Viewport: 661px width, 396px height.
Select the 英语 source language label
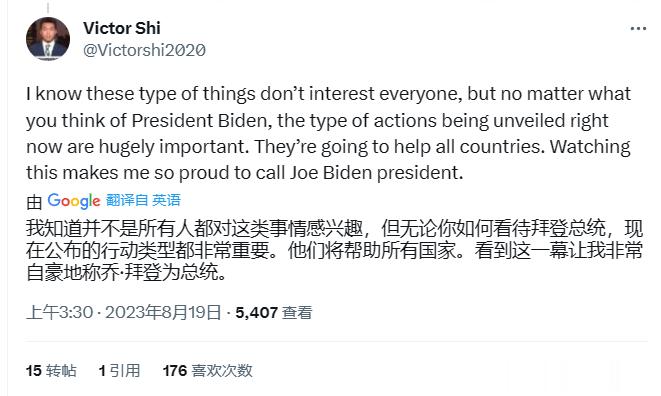[167, 200]
